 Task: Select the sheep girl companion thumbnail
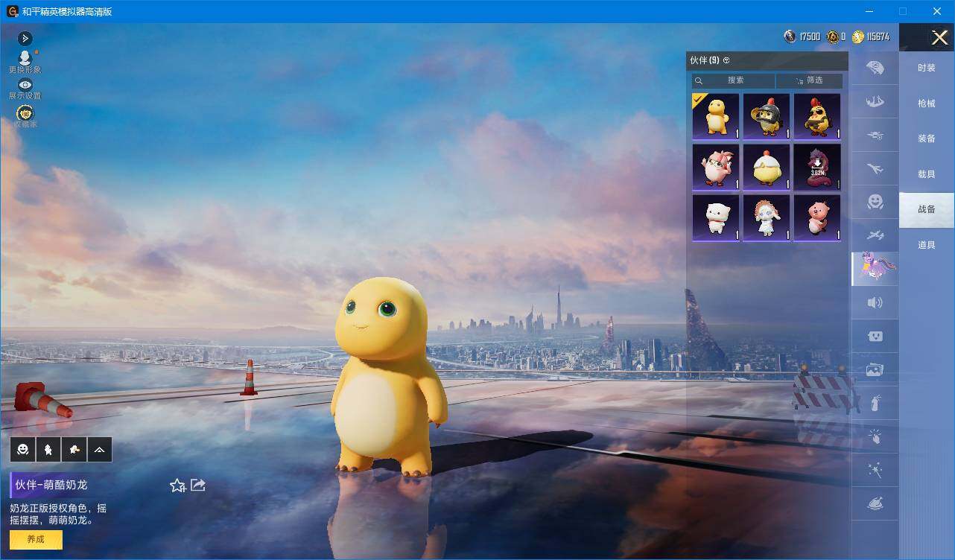pyautogui.click(x=767, y=217)
